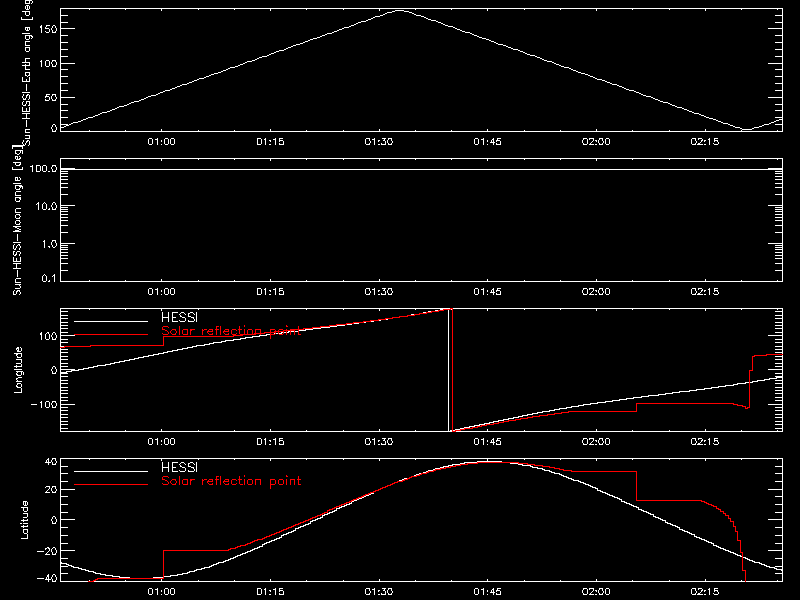Click 01:15 under the Latitude plot
Viewport: 800px width, 600px height.
(x=270, y=592)
